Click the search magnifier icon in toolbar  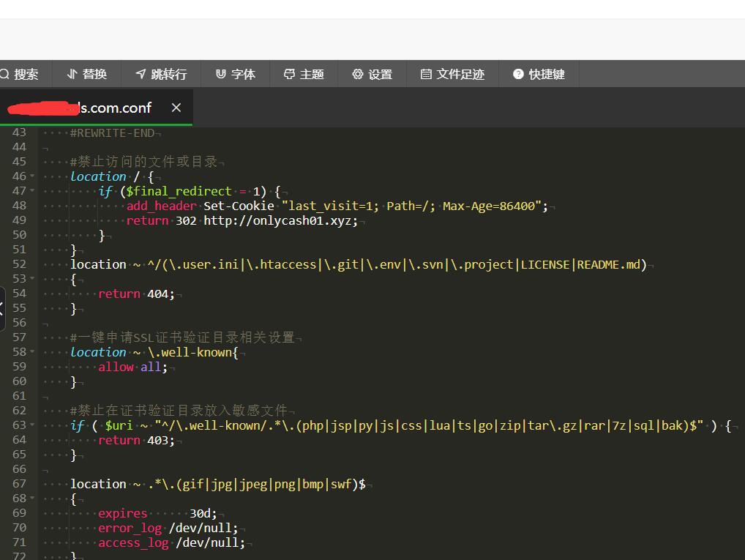pos(4,74)
